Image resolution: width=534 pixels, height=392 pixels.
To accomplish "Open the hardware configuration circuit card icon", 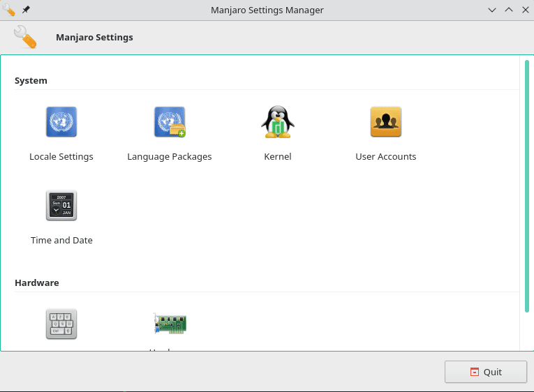I will click(170, 324).
